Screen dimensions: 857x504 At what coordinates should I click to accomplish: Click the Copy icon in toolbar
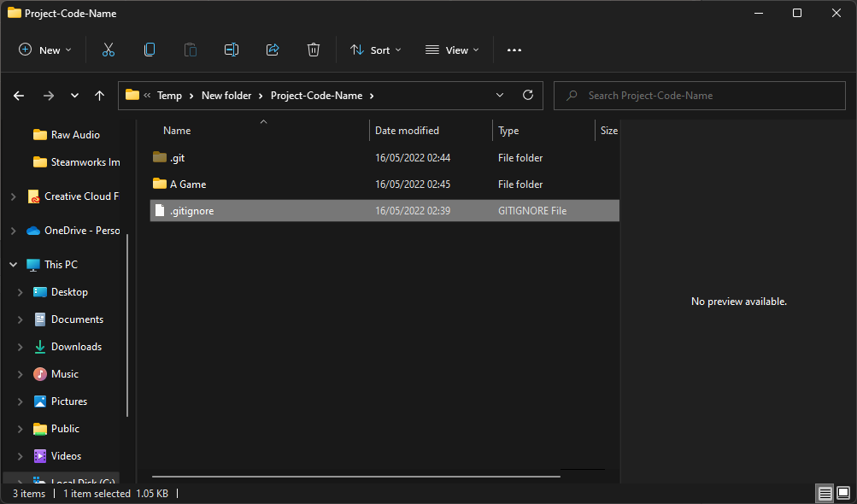pos(150,50)
